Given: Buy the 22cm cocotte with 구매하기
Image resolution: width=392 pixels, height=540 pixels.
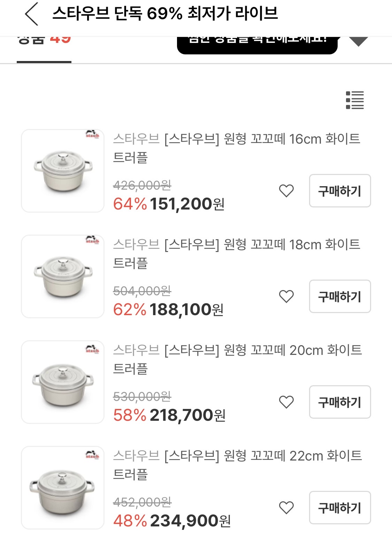Looking at the screenshot, I should click(x=340, y=508).
